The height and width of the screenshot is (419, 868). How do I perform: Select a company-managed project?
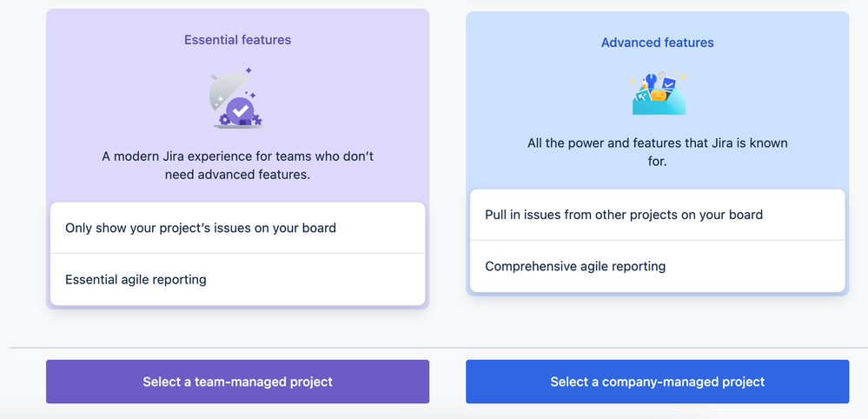657,382
